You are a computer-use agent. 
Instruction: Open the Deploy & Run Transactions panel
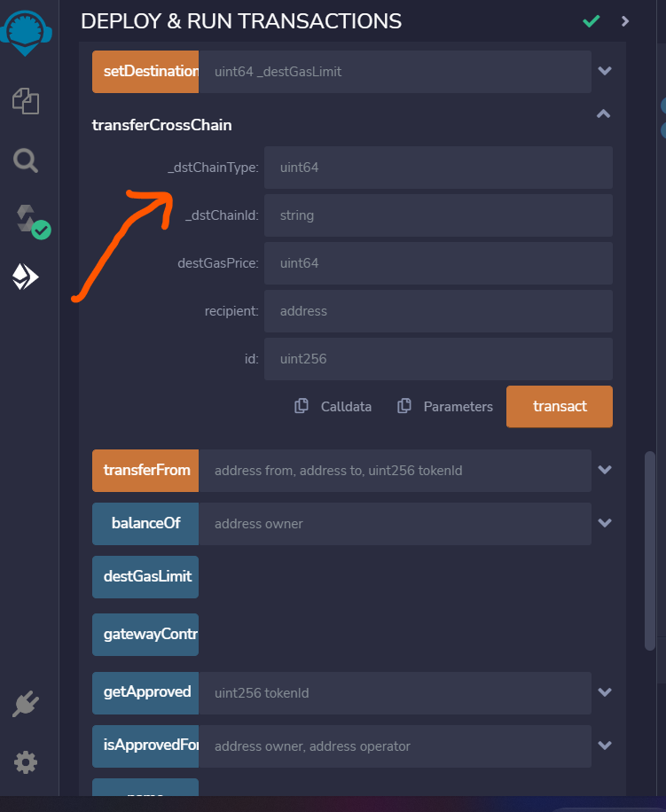[x=26, y=276]
